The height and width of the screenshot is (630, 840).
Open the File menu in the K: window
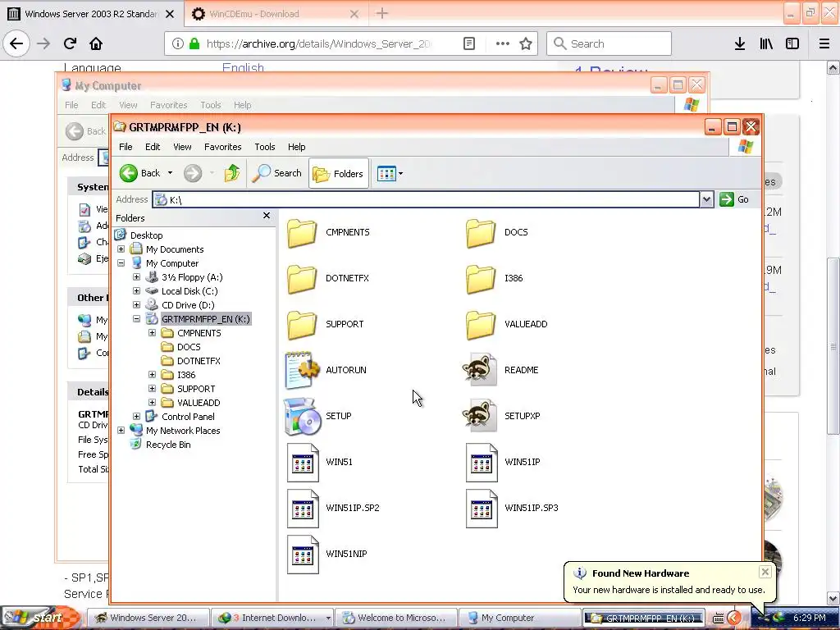pyautogui.click(x=126, y=147)
